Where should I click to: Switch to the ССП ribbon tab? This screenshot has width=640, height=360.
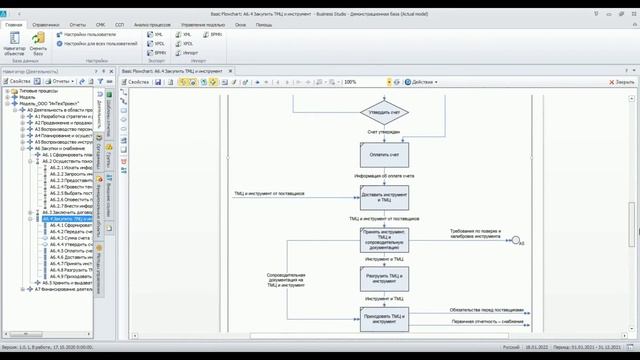(x=119, y=25)
